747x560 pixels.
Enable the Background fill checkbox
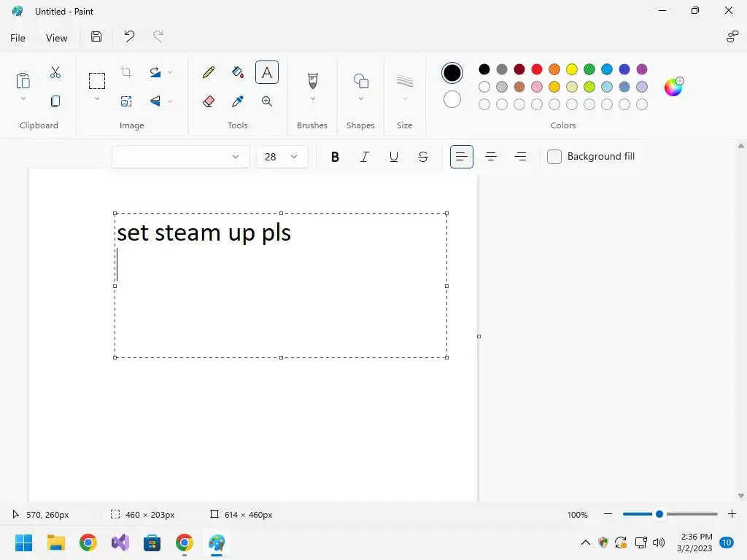(x=554, y=157)
